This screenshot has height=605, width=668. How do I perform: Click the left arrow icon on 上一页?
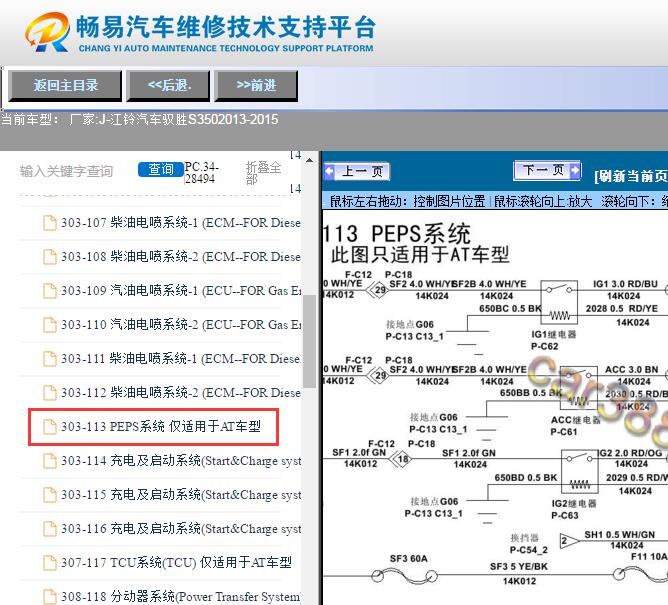coord(329,171)
